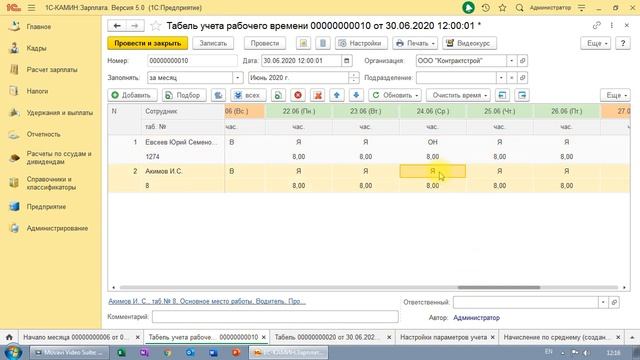Image resolution: width=640 pixels, height=360 pixels.
Task: Open the Предприятие section in sidebar
Action: [46, 207]
